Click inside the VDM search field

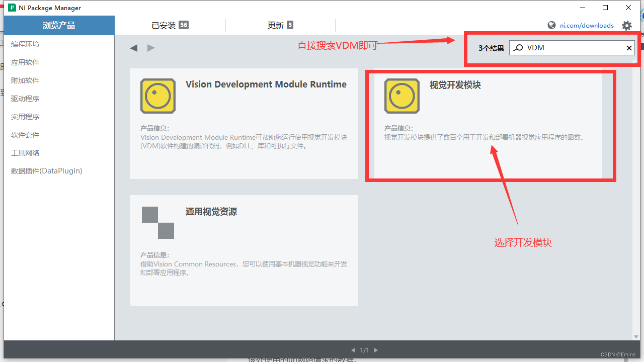[x=563, y=47]
